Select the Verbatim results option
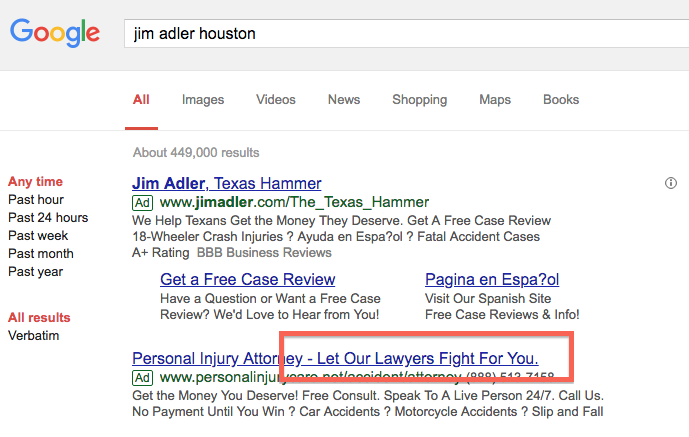 coord(33,336)
